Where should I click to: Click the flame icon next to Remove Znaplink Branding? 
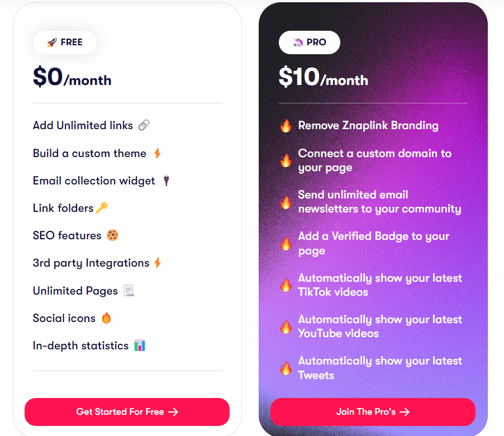point(286,126)
